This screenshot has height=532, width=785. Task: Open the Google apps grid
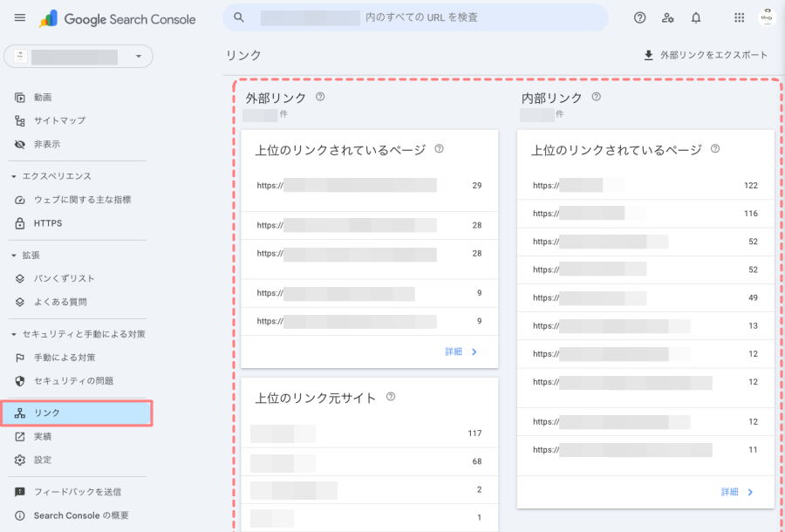tap(739, 18)
